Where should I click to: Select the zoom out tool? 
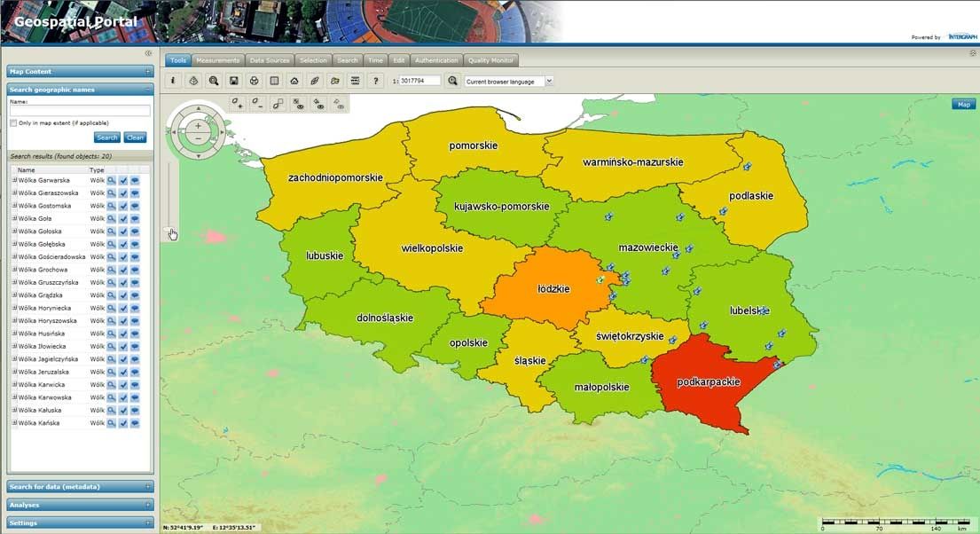[258, 104]
